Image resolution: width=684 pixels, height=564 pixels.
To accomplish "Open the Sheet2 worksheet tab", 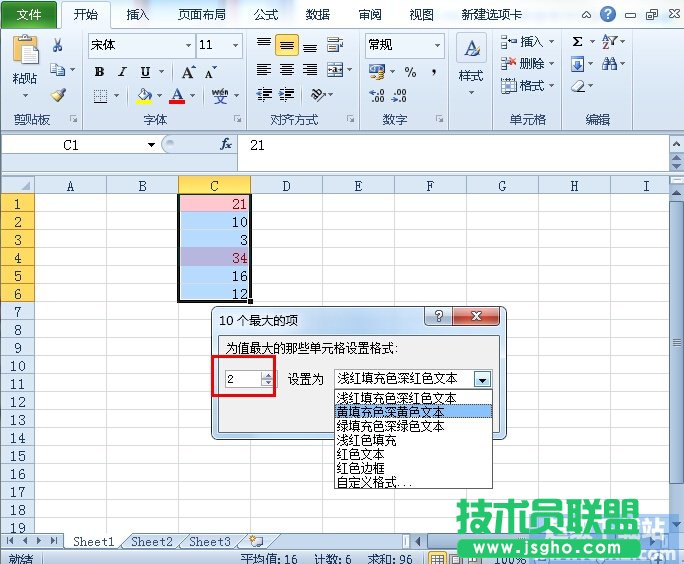I will coord(152,541).
